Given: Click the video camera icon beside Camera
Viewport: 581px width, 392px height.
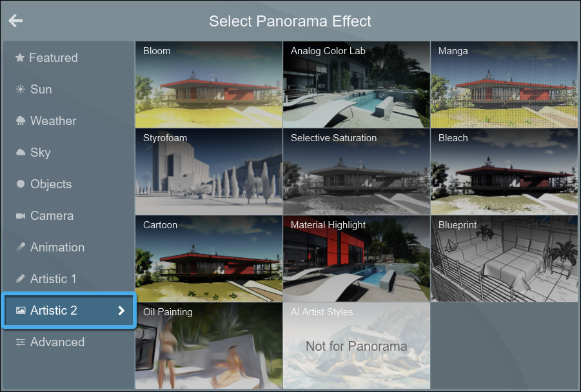Looking at the screenshot, I should (x=21, y=215).
